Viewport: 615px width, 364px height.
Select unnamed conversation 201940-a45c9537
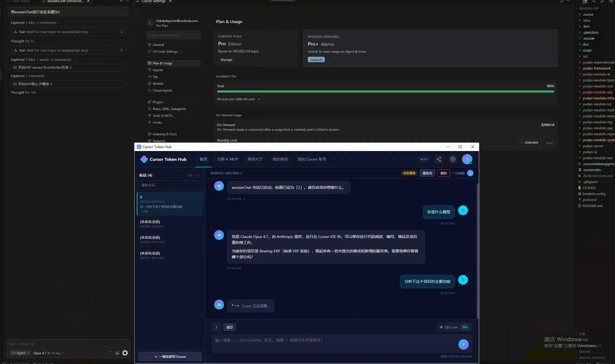point(170,224)
